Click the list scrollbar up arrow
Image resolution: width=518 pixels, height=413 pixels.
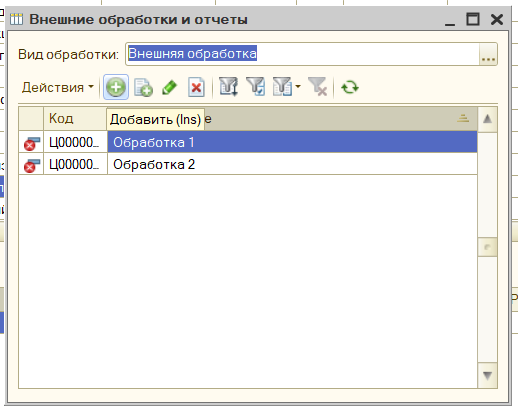point(487,119)
